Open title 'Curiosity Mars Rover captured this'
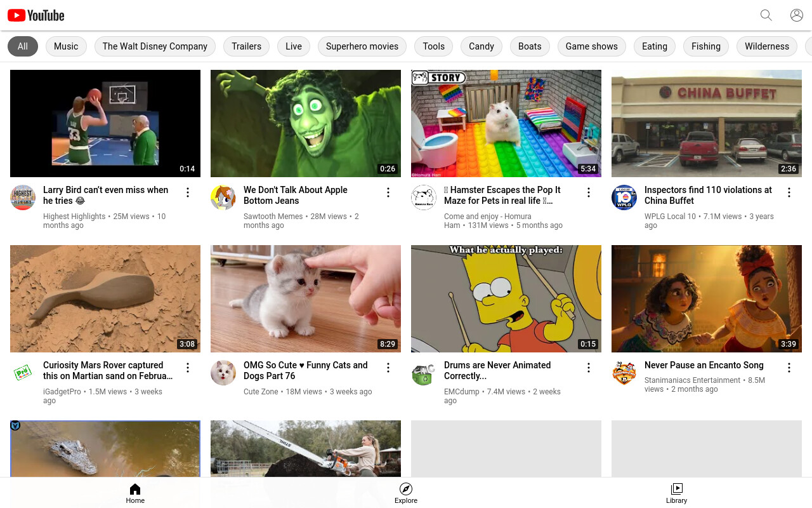 click(108, 370)
